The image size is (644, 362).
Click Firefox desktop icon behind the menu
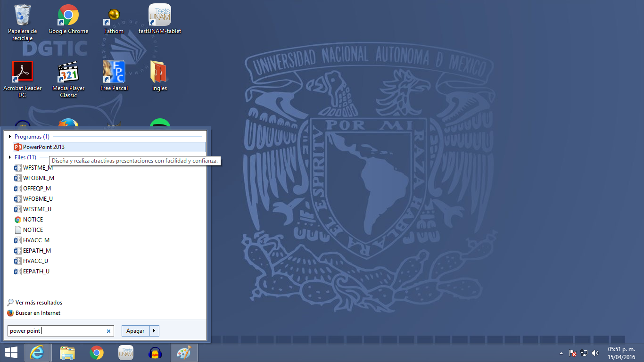[68, 123]
